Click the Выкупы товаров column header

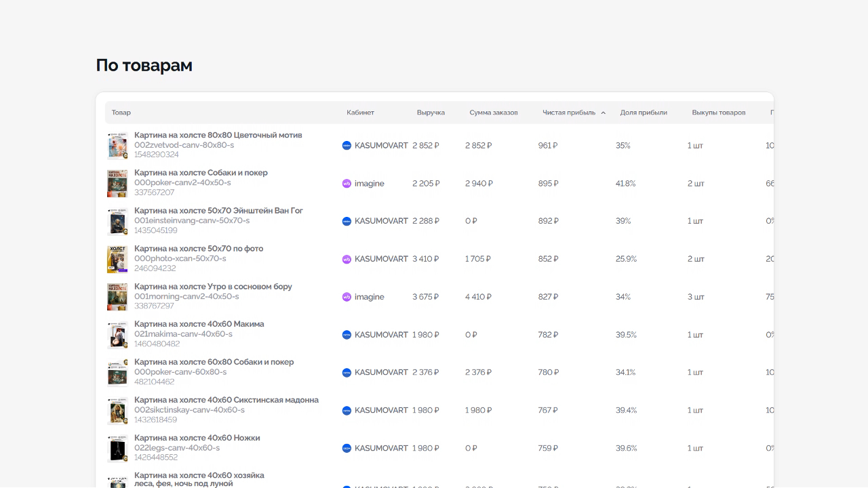click(718, 113)
